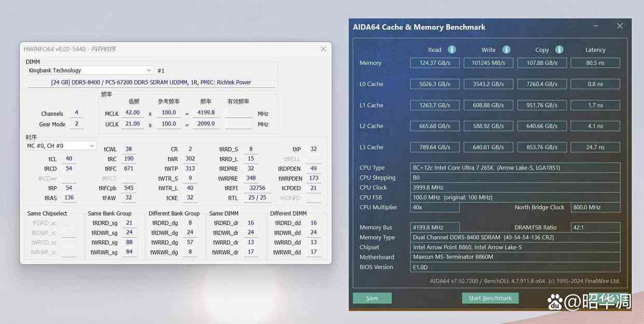This screenshot has height=324, width=644.
Task: Select the Memory Read 124.37 GB/s field
Action: [x=436, y=63]
